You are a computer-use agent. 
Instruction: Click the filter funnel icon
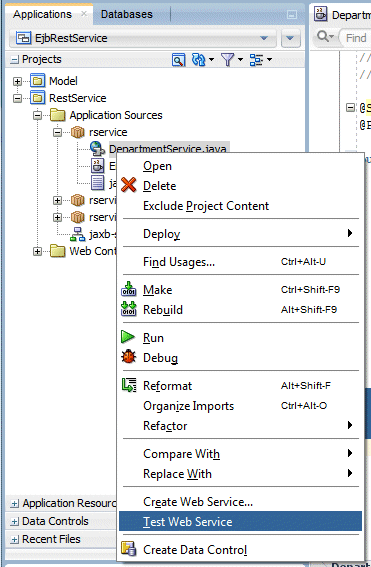click(227, 60)
